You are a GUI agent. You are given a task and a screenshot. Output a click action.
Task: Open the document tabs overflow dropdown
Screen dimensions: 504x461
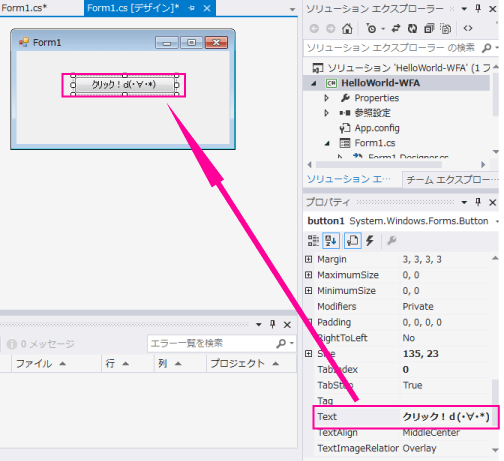pos(292,10)
